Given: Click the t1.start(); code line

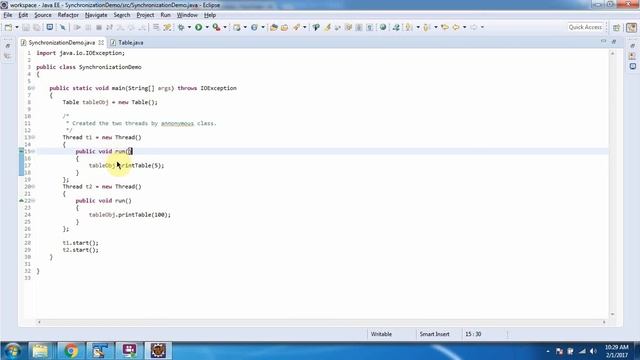Looking at the screenshot, I should (80, 243).
